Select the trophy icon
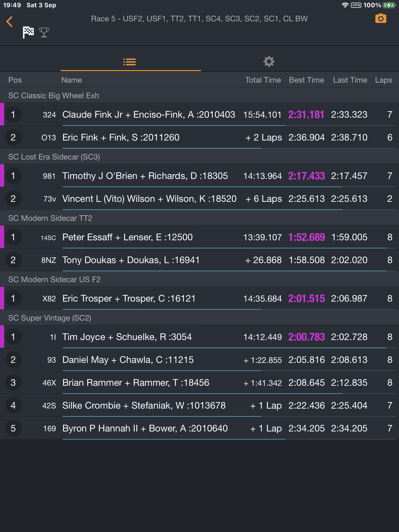Viewport: 399px width, 532px height. click(44, 32)
